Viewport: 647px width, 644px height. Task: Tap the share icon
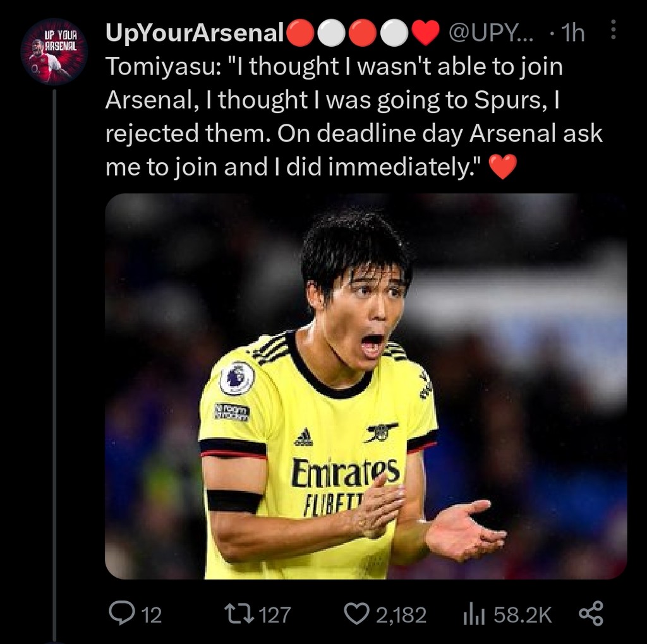point(591,613)
